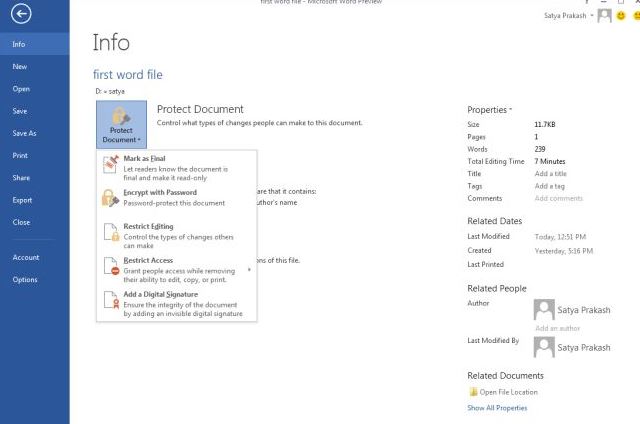
Task: Click the Total Editing Time value 7 Minutes
Action: 550,161
